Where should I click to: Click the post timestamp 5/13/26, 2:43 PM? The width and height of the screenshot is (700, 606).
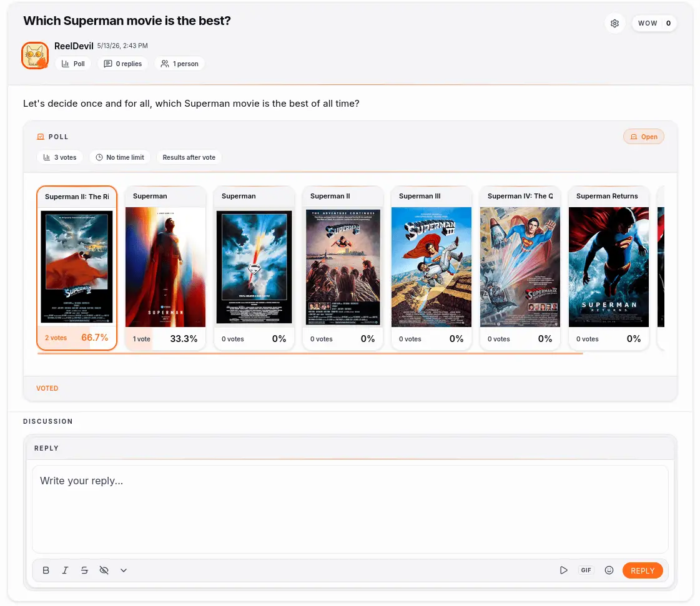pos(122,46)
